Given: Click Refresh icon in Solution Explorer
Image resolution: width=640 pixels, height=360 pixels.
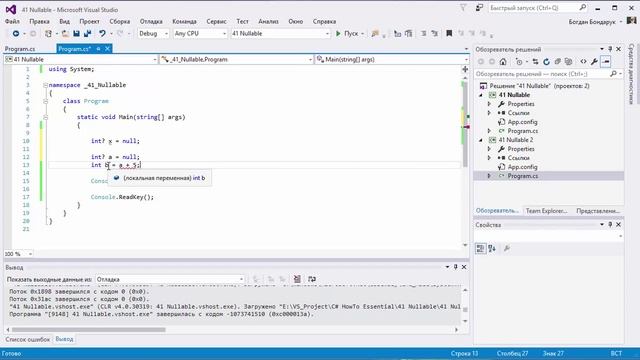Looking at the screenshot, I should click(x=546, y=62).
